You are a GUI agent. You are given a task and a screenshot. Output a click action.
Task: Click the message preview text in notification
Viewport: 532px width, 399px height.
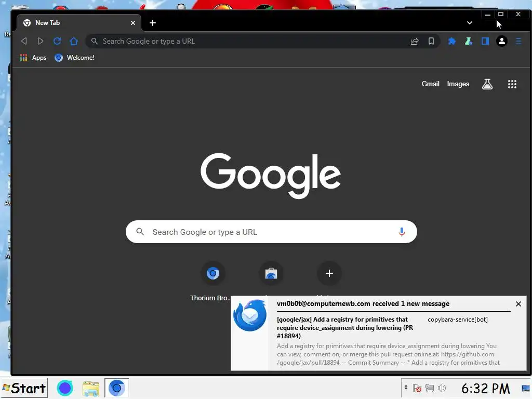pos(388,354)
